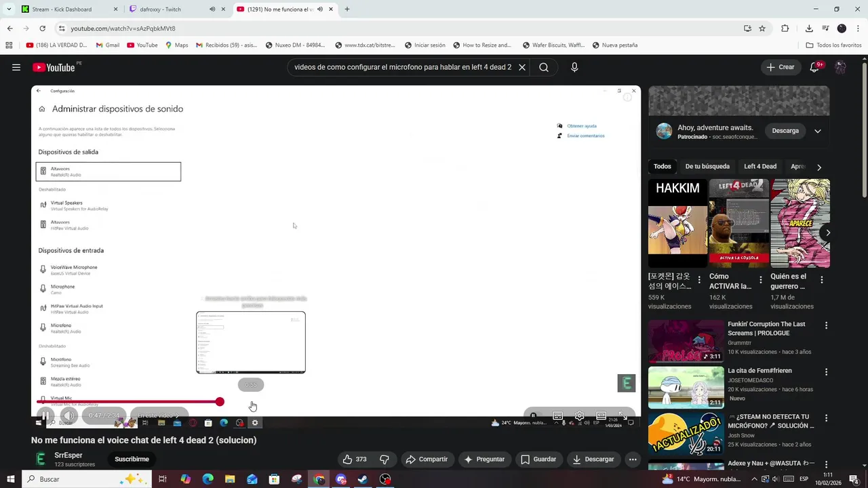Viewport: 868px width, 488px height.
Task: Open a new browser tab
Action: [x=347, y=9]
